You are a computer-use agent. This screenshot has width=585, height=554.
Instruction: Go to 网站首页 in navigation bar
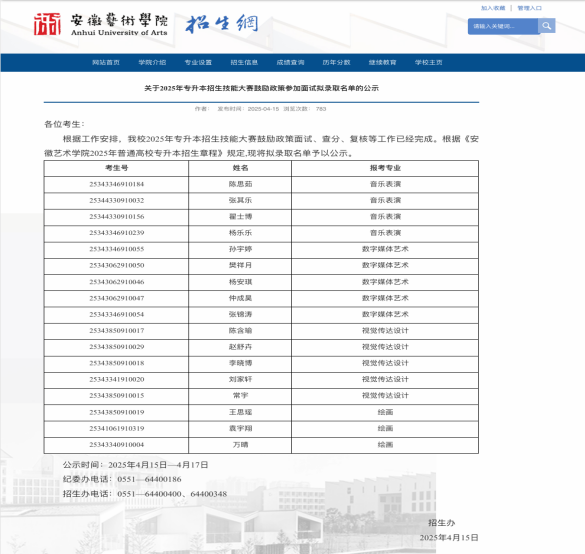coord(106,62)
